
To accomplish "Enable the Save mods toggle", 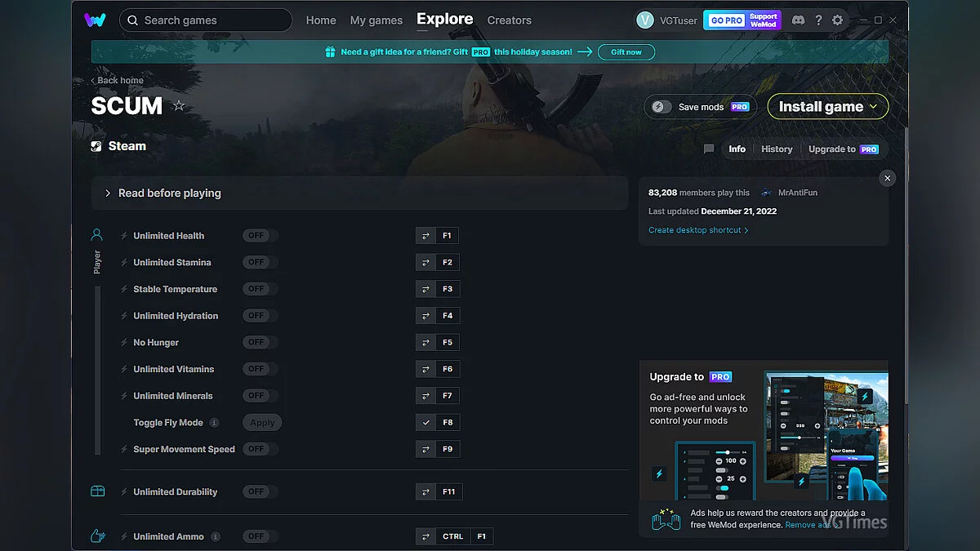I will 661,107.
